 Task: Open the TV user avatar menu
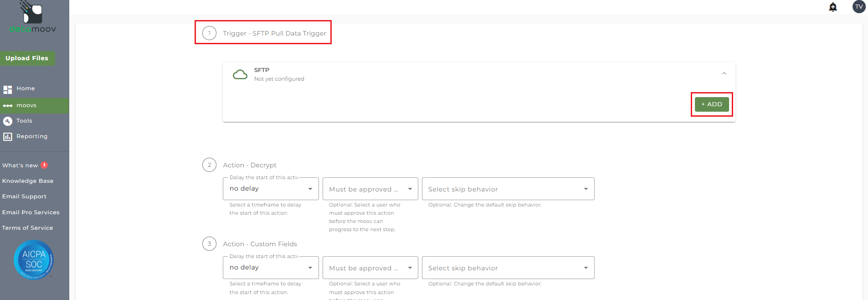point(859,7)
